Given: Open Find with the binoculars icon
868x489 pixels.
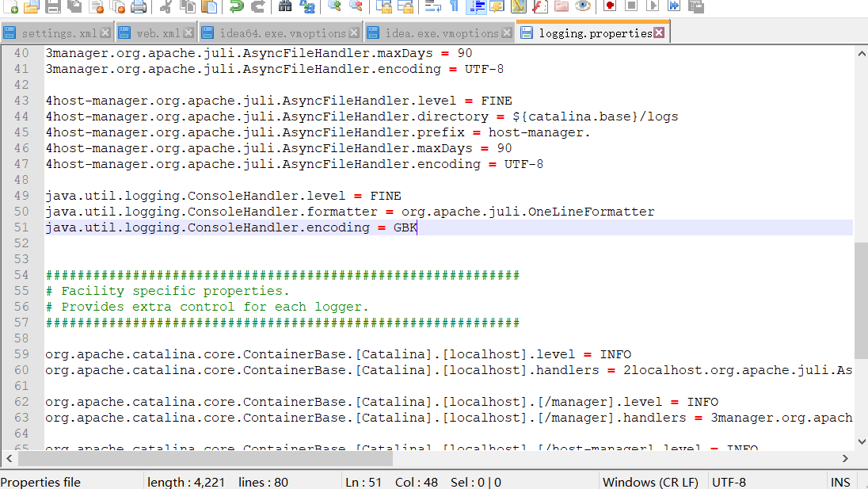Looking at the screenshot, I should tap(285, 6).
